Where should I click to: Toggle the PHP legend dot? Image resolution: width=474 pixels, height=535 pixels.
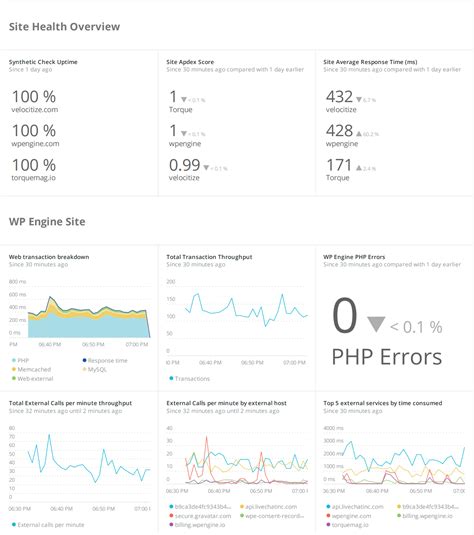[14, 360]
